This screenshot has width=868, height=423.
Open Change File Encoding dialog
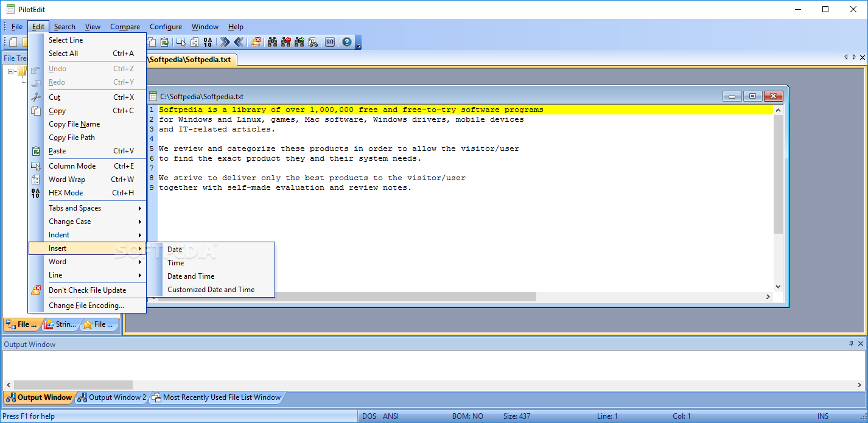[x=87, y=306]
